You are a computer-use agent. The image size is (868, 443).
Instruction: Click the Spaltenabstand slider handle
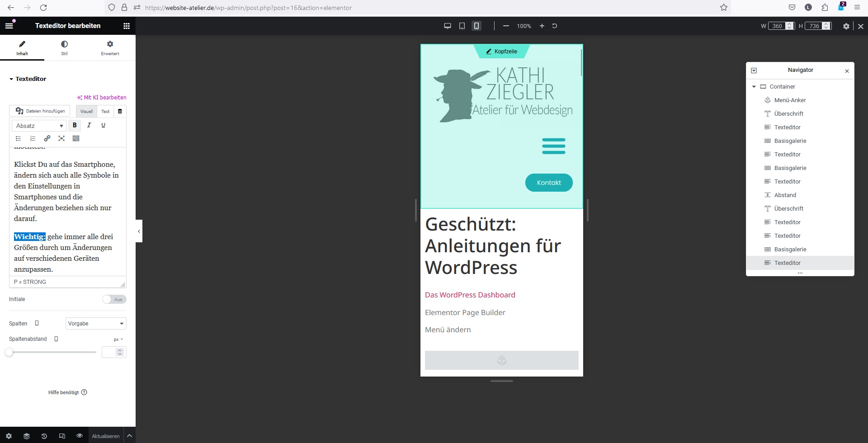tap(9, 352)
